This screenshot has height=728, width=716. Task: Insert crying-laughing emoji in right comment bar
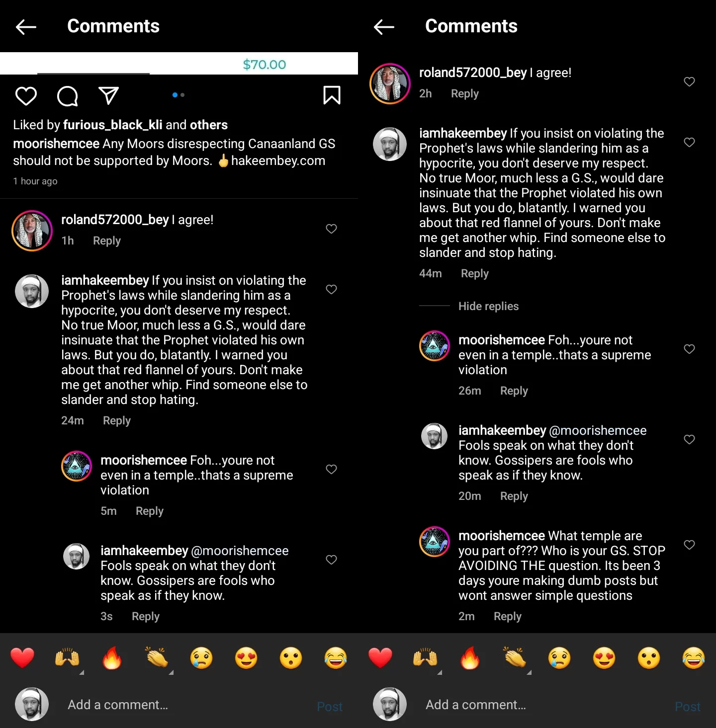click(x=694, y=658)
